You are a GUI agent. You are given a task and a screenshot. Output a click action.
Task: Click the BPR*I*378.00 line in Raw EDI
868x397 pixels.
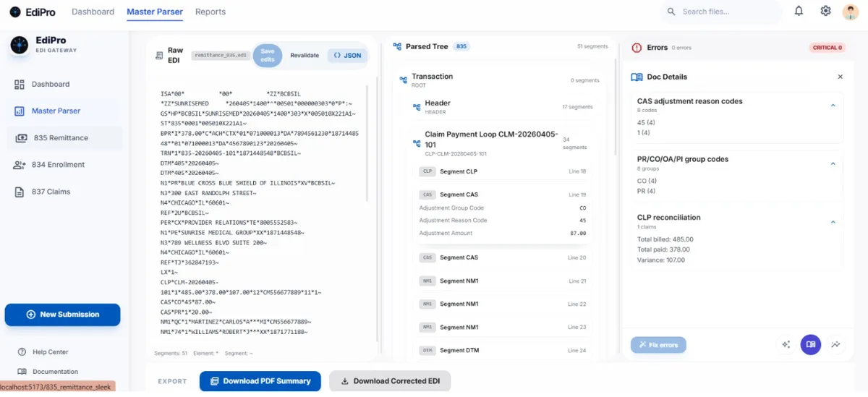(260, 133)
